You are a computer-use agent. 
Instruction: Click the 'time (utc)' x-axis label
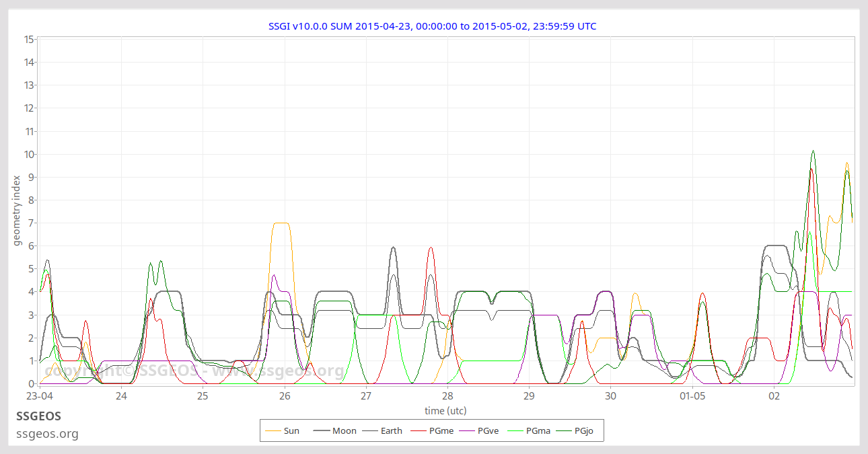[445, 410]
